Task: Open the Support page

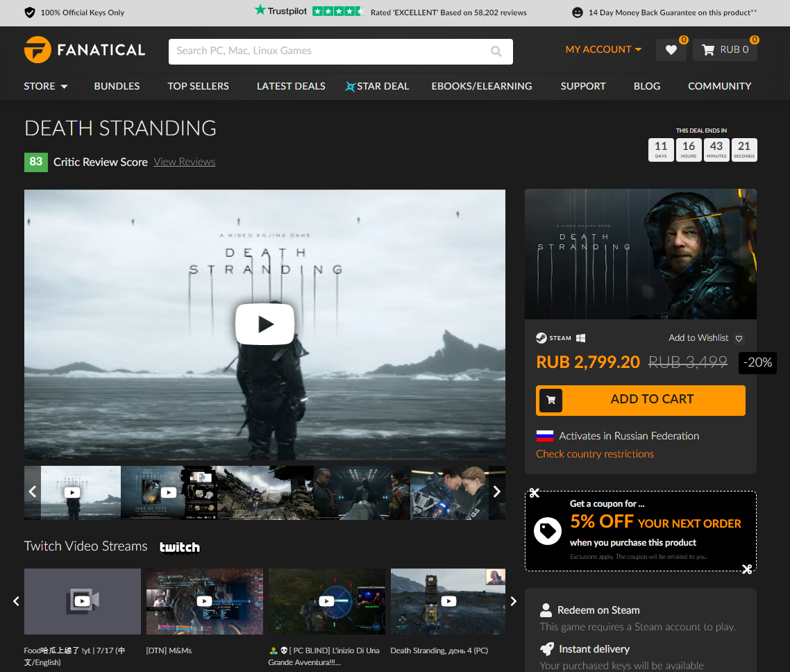Action: [583, 86]
